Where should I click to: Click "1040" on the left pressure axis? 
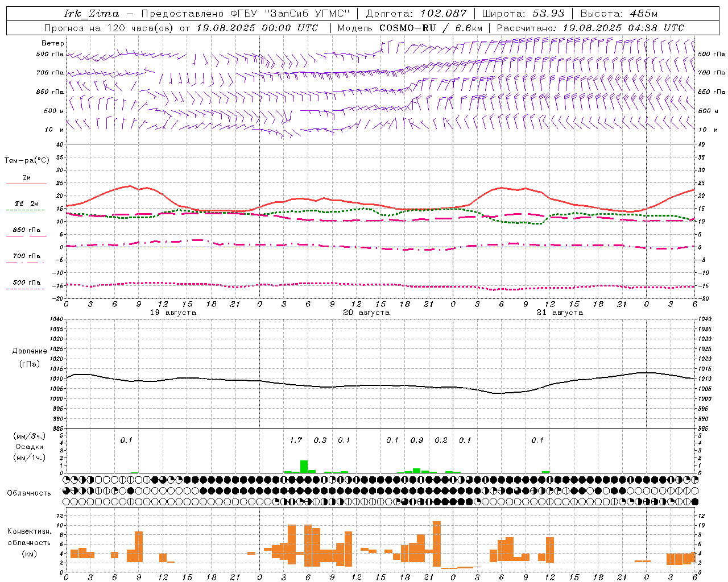[x=56, y=319]
